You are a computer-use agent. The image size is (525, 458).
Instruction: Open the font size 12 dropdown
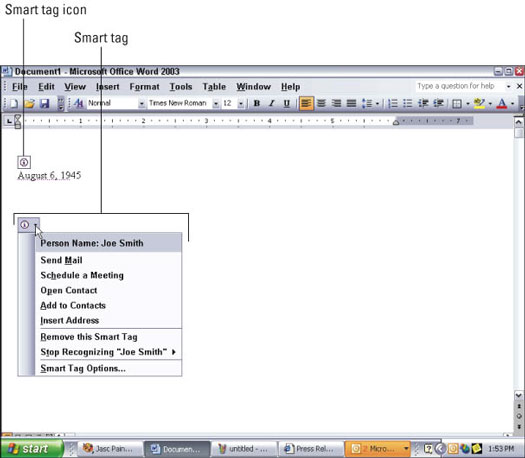241,104
